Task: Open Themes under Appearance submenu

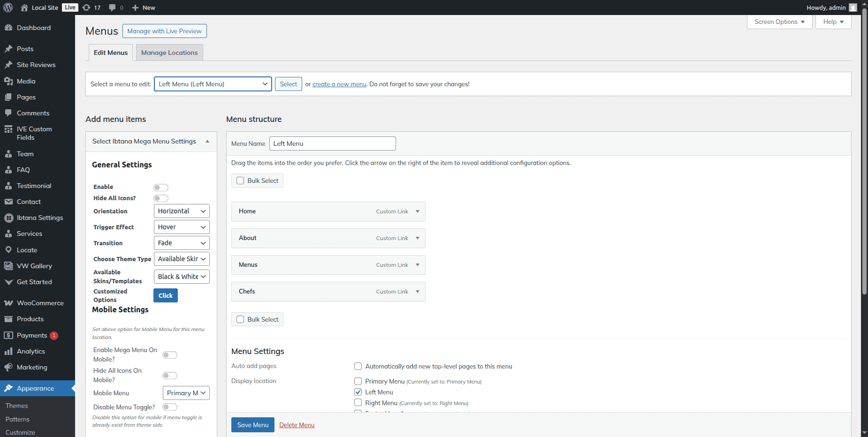Action: click(x=17, y=406)
